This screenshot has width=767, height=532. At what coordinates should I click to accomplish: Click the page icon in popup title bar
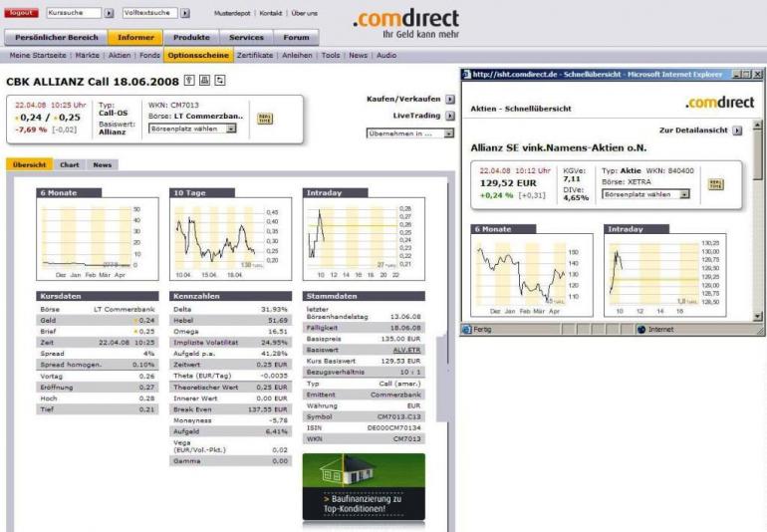point(466,75)
